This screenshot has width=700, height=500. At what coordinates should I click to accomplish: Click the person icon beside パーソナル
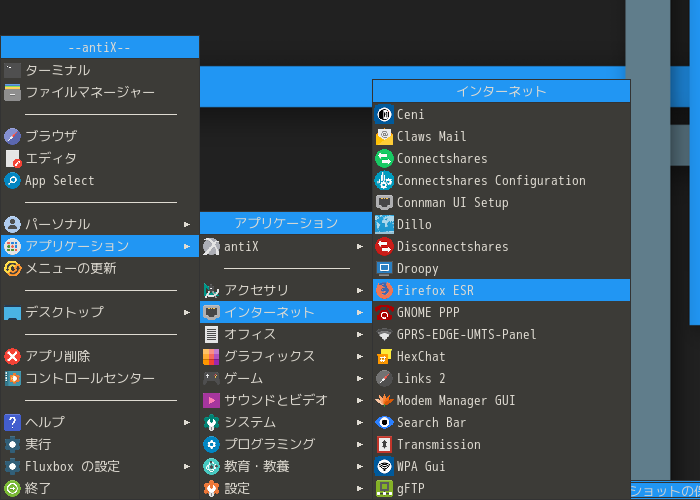point(12,224)
